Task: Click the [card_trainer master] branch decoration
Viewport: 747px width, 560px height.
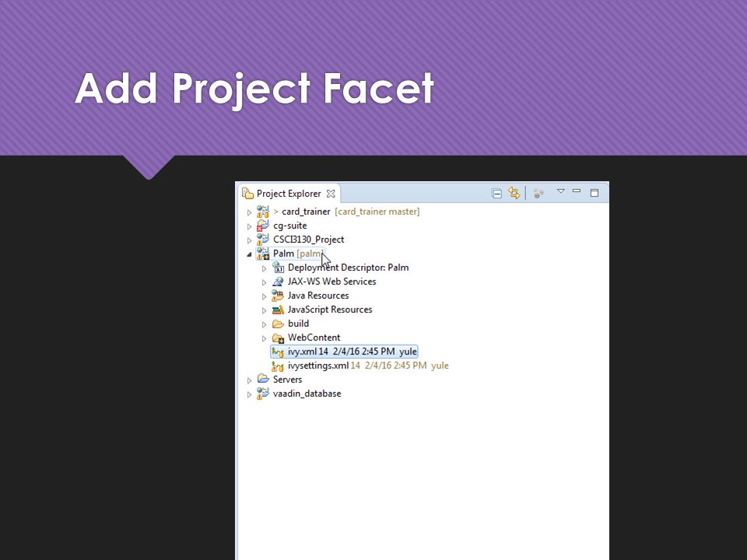Action: [x=377, y=212]
